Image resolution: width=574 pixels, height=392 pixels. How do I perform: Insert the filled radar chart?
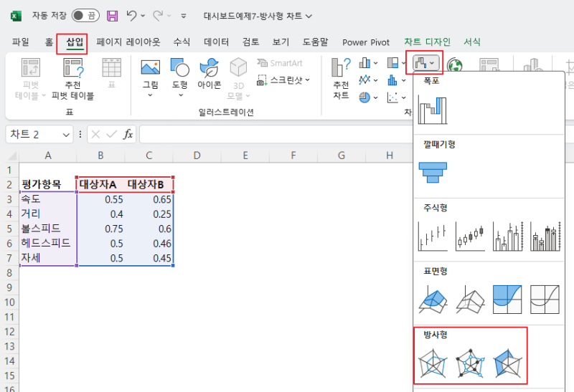(507, 363)
